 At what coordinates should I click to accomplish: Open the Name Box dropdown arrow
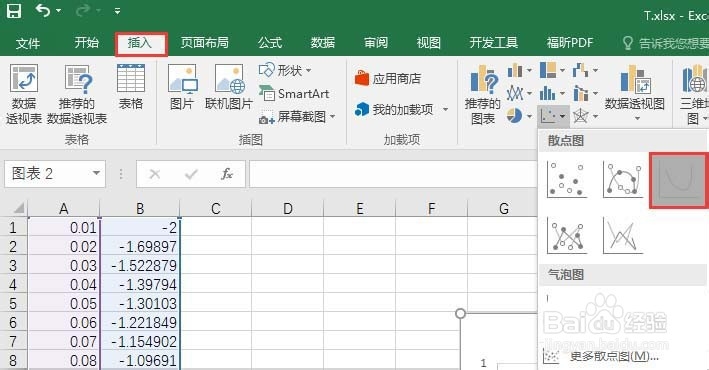96,173
